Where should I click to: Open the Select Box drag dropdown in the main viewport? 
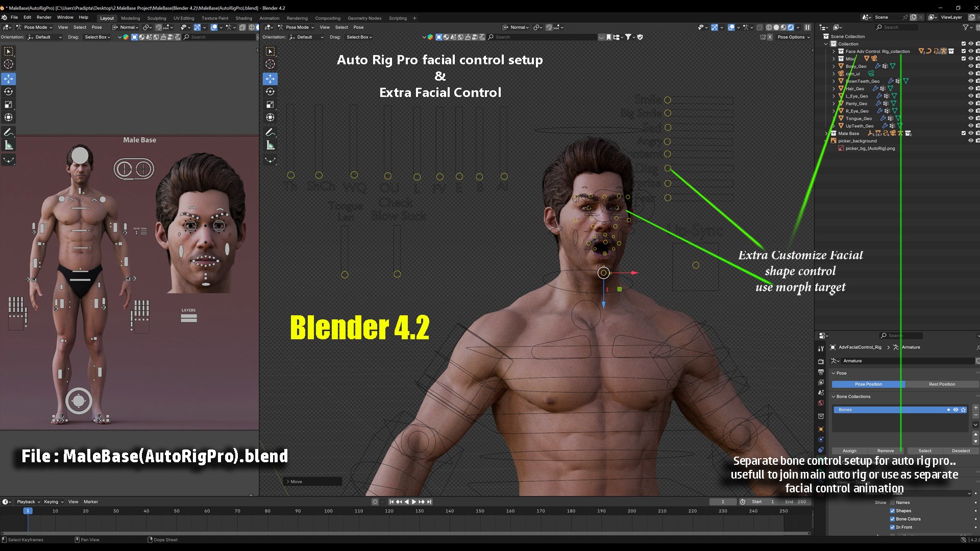pyautogui.click(x=359, y=37)
